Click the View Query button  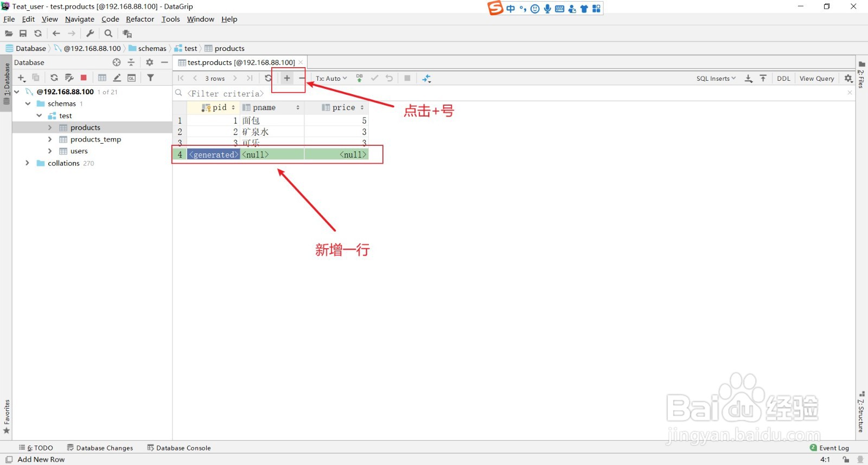click(816, 79)
